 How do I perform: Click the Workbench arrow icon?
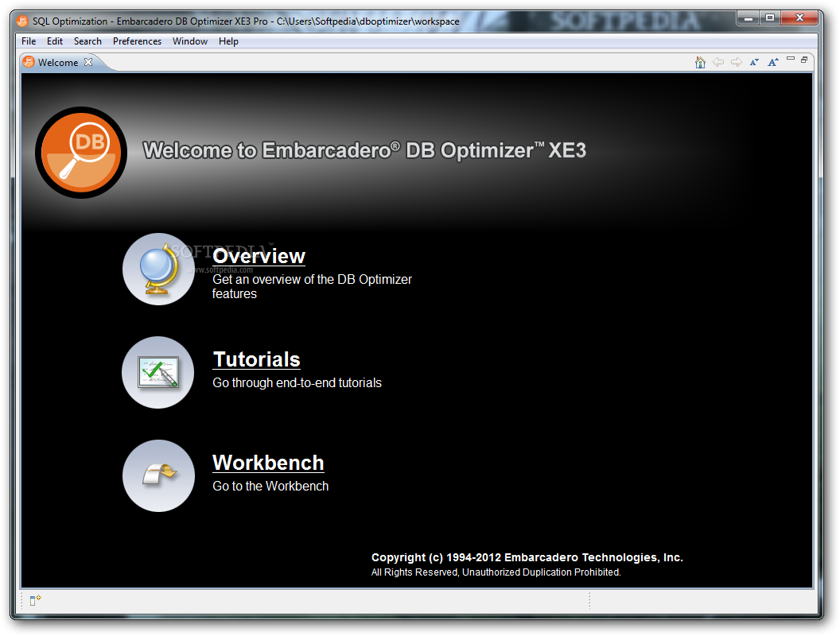point(158,475)
